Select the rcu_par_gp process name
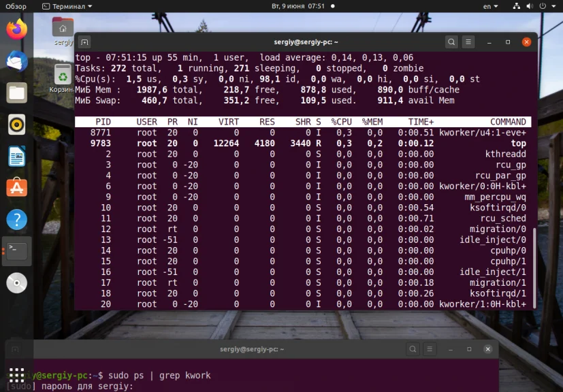The width and height of the screenshot is (563, 392). [500, 176]
